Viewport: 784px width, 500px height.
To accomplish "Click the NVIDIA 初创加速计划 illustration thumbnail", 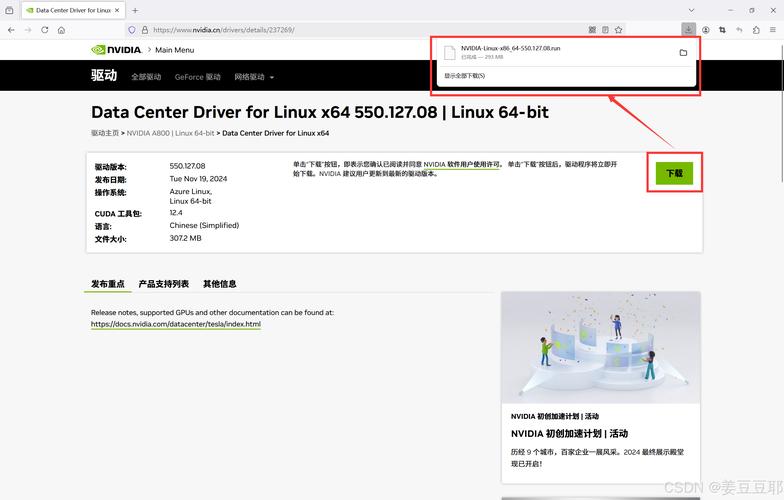I will 600,347.
